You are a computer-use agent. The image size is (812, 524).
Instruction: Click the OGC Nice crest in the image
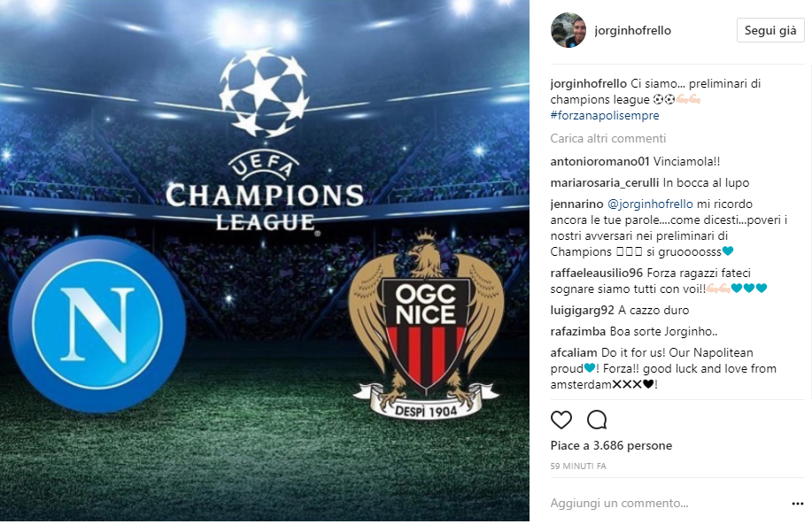point(426,325)
